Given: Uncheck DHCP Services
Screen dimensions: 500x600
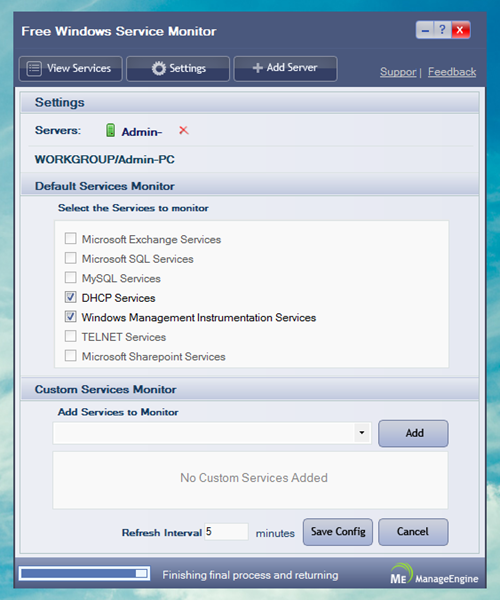Looking at the screenshot, I should click(70, 297).
